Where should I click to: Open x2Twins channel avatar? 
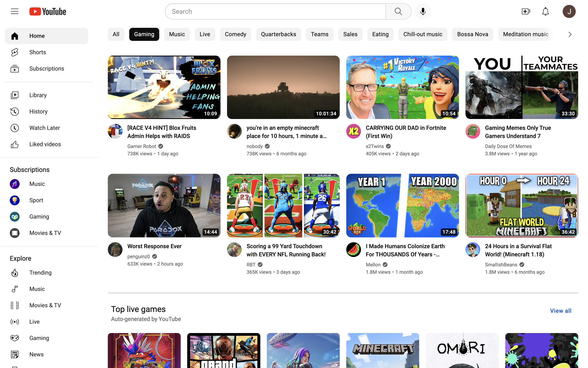(x=354, y=131)
